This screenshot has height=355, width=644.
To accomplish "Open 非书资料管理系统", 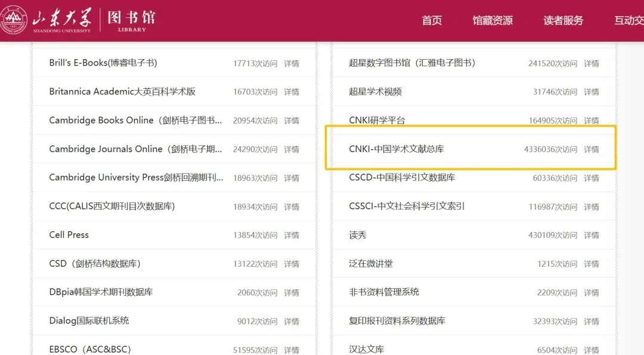I will (x=383, y=292).
